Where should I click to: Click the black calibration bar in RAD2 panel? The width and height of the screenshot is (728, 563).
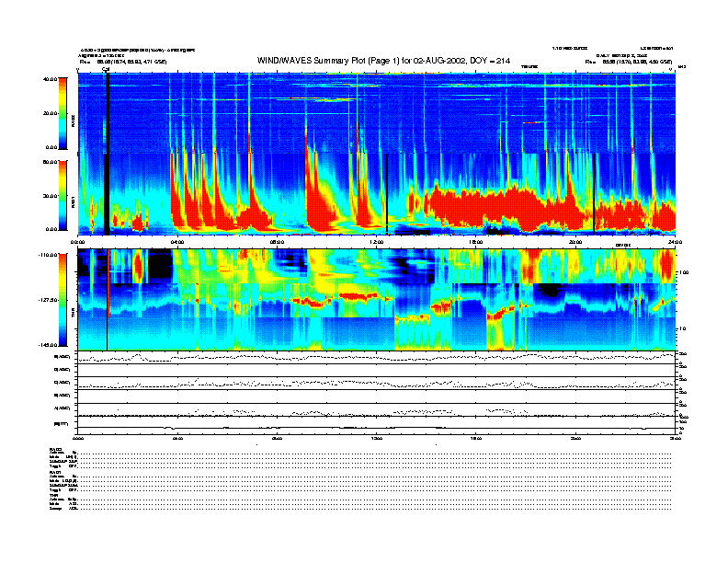[108, 113]
